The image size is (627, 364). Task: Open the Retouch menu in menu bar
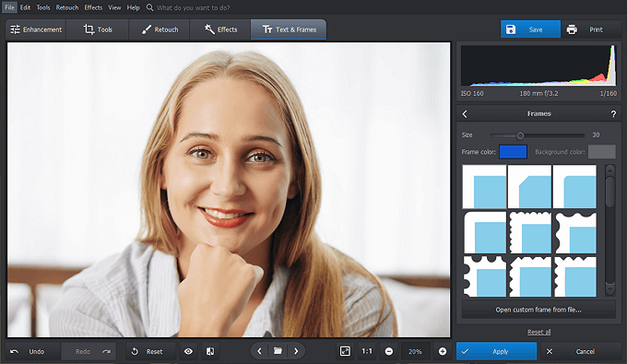pyautogui.click(x=67, y=7)
